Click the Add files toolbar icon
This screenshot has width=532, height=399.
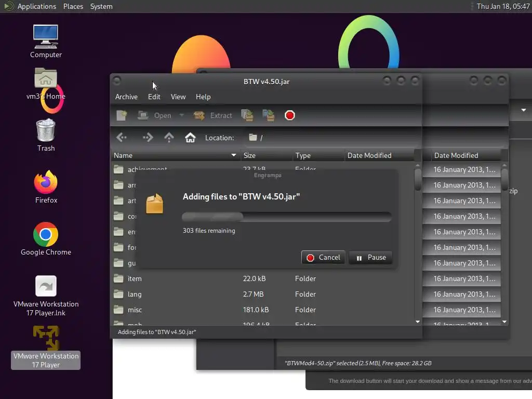point(247,115)
